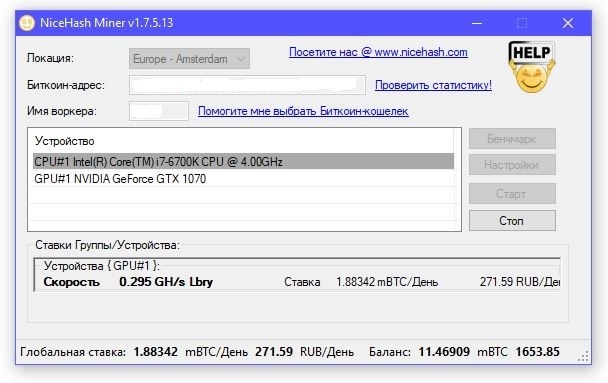
Task: Click the resize grip in status bar corner
Action: (x=583, y=356)
